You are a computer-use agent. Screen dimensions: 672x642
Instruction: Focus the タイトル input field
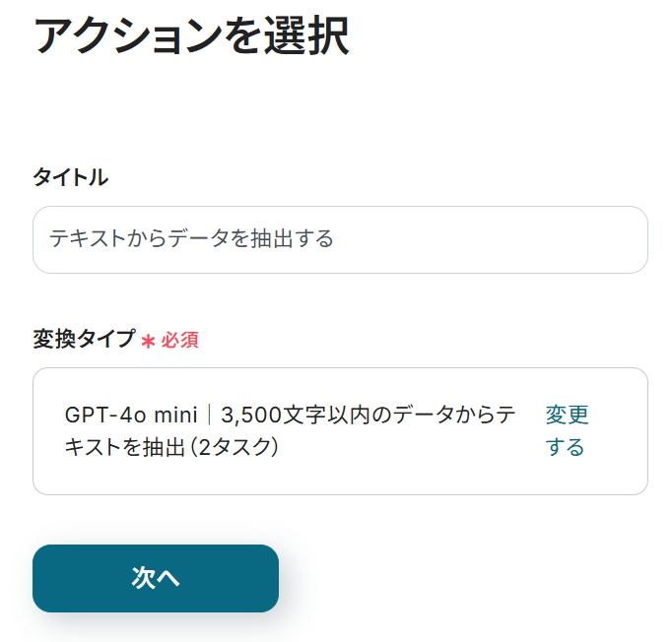point(340,239)
